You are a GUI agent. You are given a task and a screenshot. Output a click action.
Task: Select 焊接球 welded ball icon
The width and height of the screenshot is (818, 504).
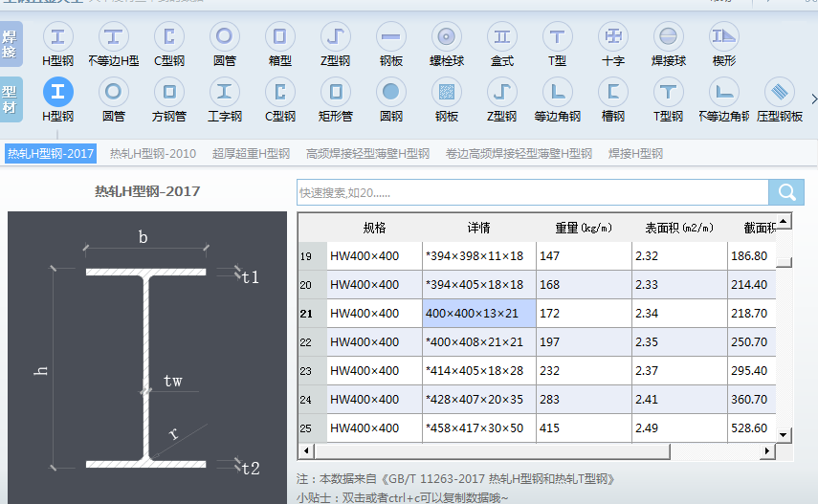(x=669, y=37)
